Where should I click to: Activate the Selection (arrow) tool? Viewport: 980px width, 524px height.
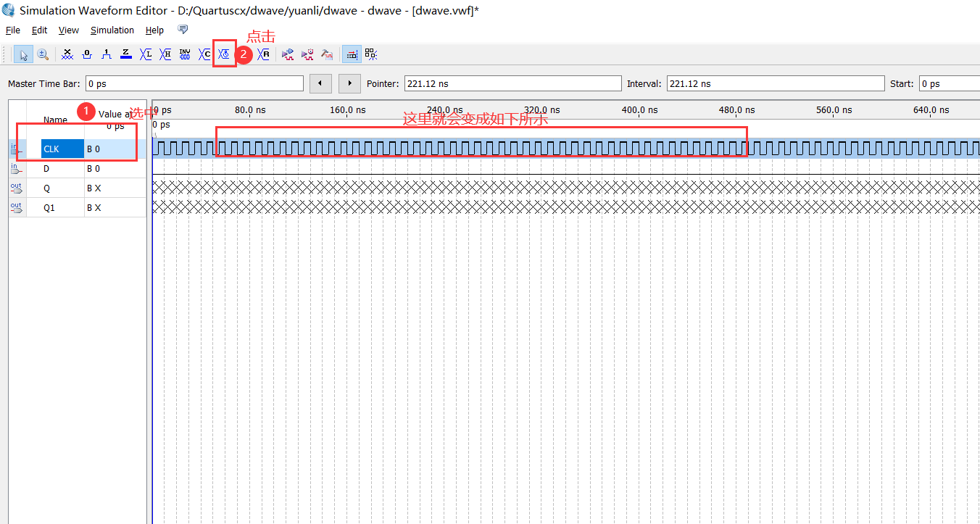(x=23, y=54)
